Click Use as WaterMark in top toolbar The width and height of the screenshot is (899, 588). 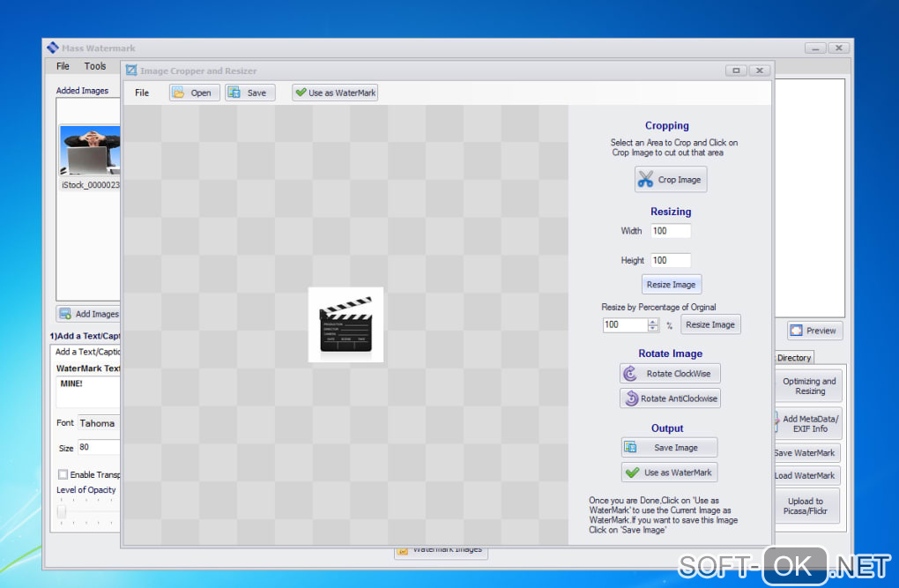coord(335,93)
